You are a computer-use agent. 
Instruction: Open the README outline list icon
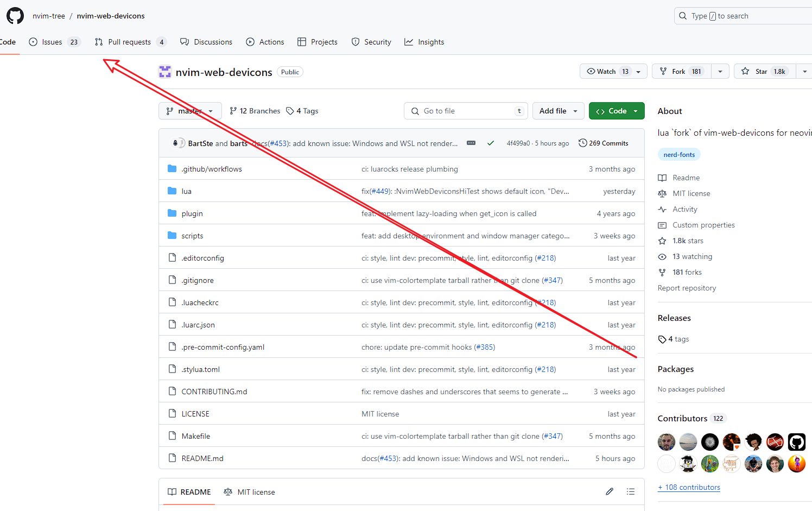click(x=630, y=491)
